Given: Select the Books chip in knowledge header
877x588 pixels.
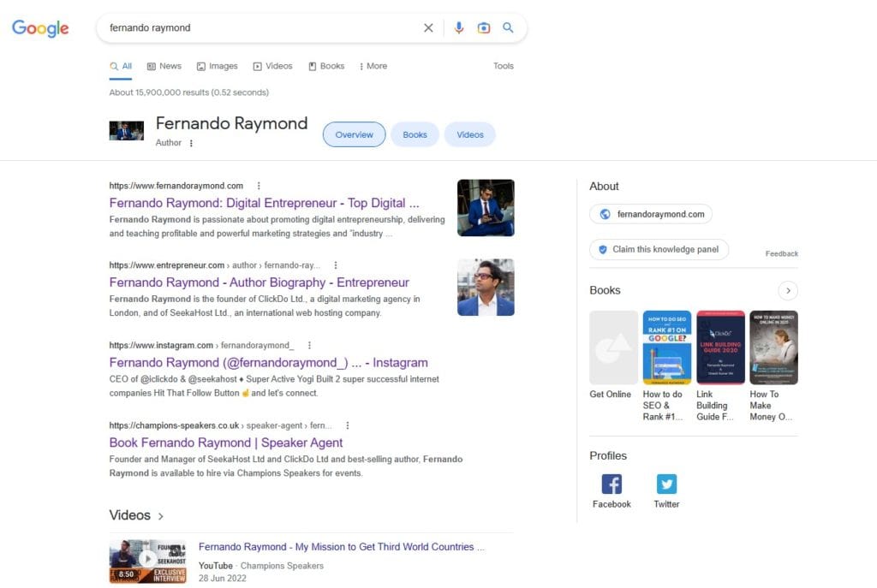Looking at the screenshot, I should (415, 134).
